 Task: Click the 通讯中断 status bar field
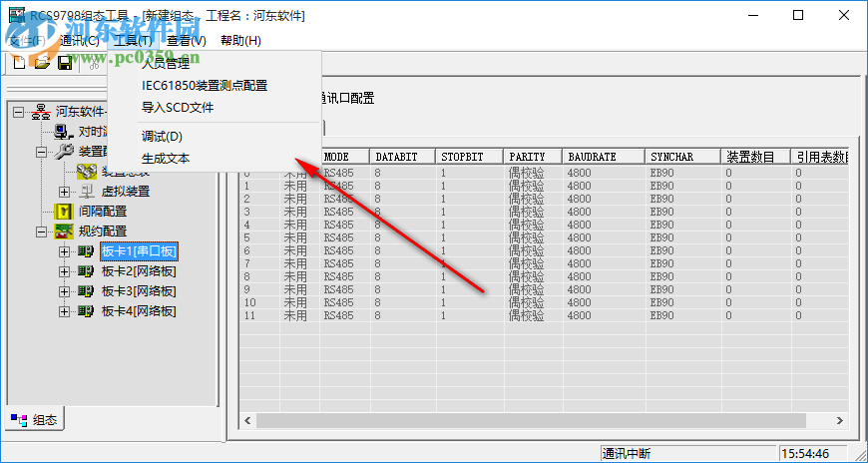[687, 454]
